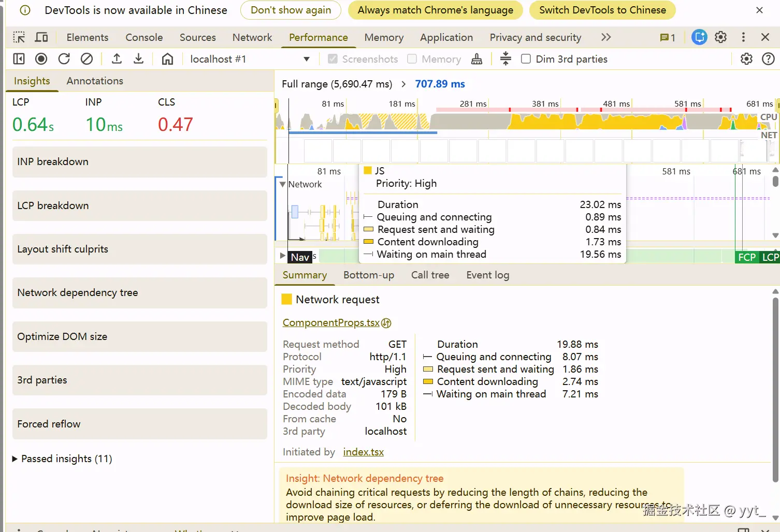Switch to the Bottom-up tab
Image resolution: width=780 pixels, height=532 pixels.
369,275
